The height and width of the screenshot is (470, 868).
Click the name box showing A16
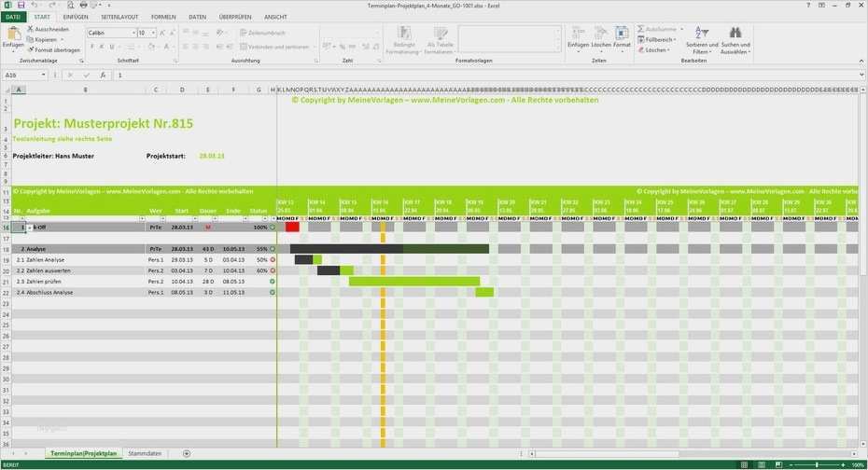pos(21,75)
